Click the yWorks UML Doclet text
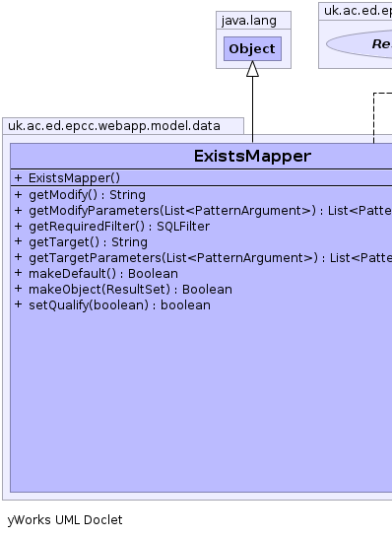392x537 pixels. point(65,520)
